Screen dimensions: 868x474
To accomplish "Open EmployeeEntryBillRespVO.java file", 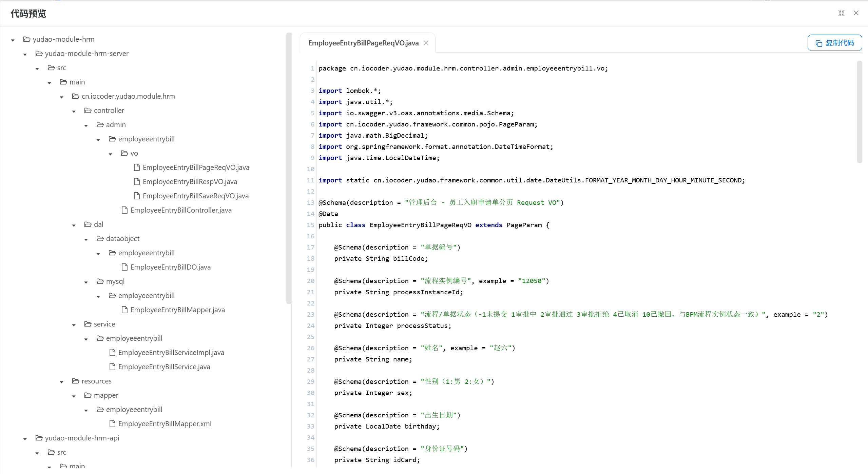I will click(190, 182).
